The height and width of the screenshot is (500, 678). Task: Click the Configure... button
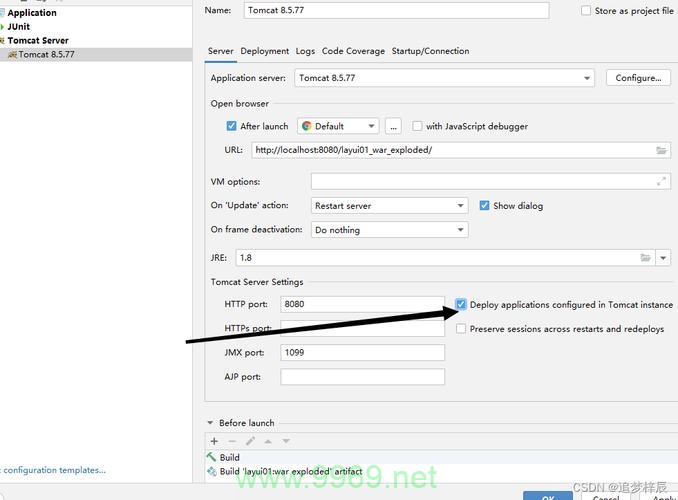point(638,78)
